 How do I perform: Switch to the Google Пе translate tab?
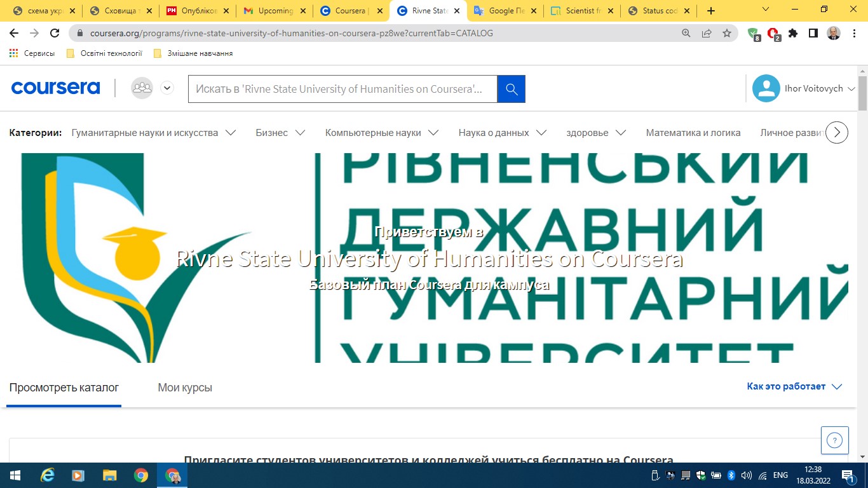pyautogui.click(x=503, y=11)
